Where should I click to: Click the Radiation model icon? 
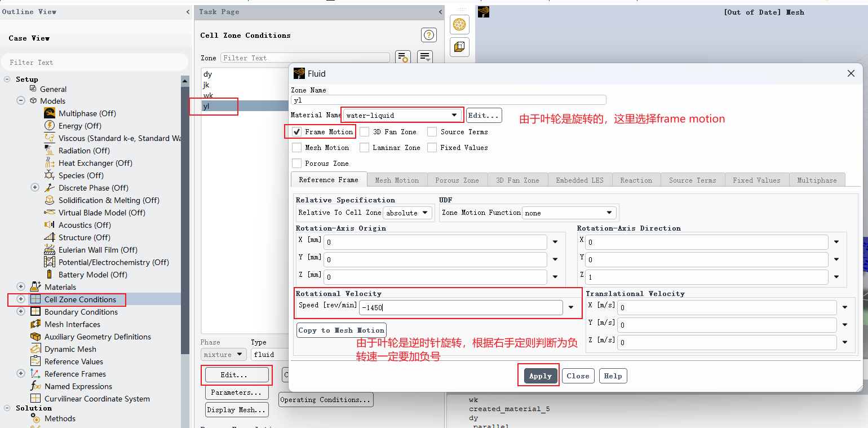50,150
